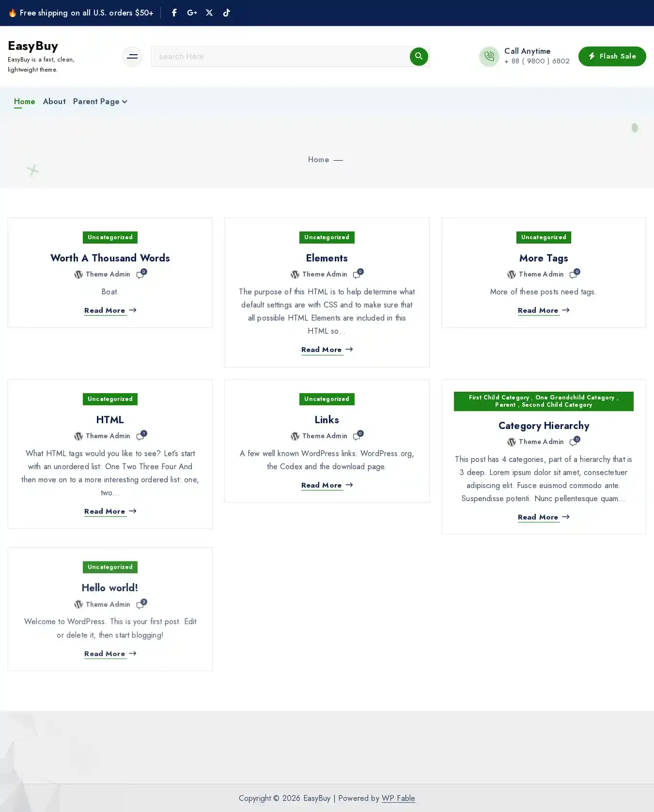Click Read More under Hello world! excerpt

click(x=110, y=654)
